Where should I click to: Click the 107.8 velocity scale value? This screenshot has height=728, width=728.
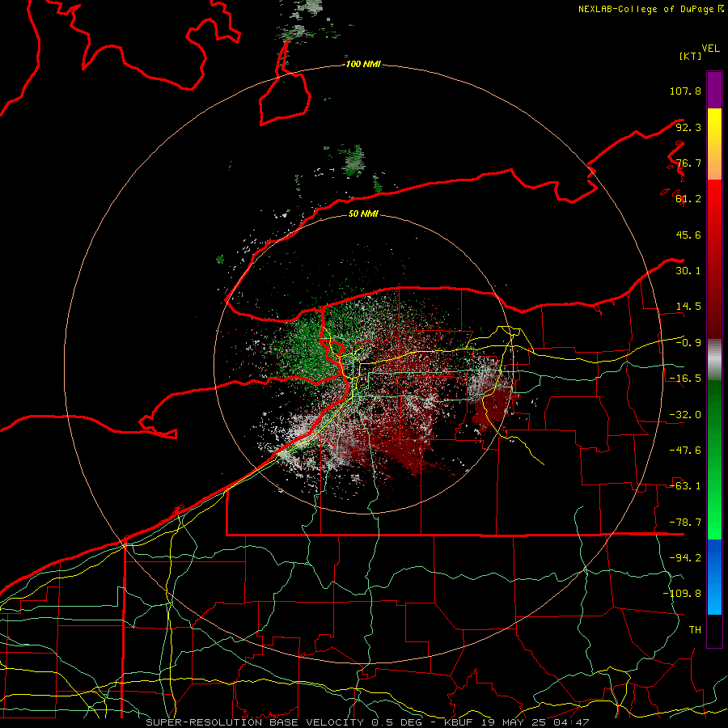(685, 91)
